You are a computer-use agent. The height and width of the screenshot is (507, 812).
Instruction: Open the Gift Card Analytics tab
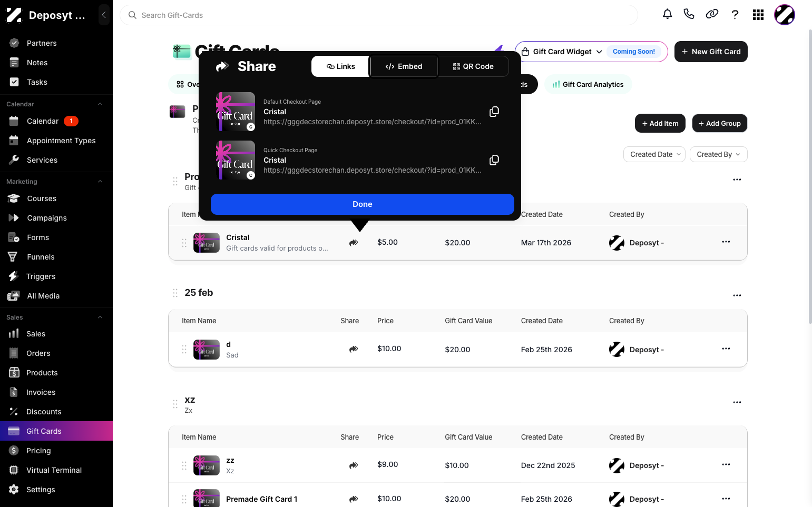[588, 84]
